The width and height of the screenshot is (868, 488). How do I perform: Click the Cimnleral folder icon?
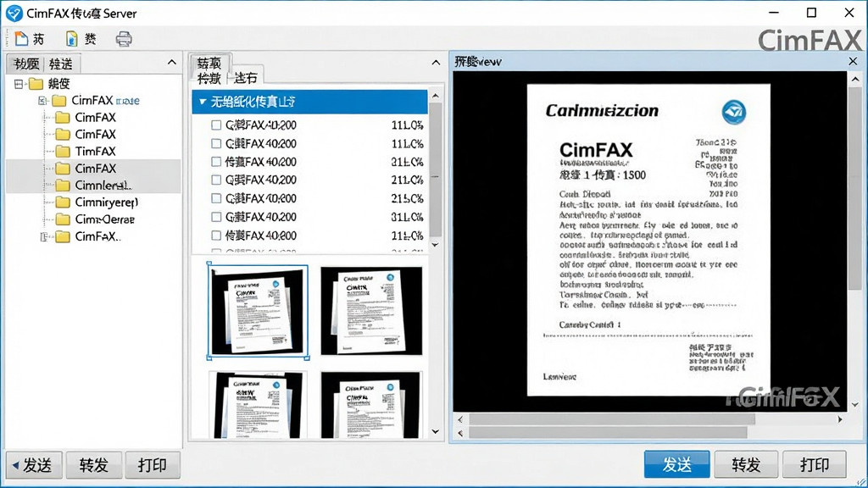click(63, 185)
